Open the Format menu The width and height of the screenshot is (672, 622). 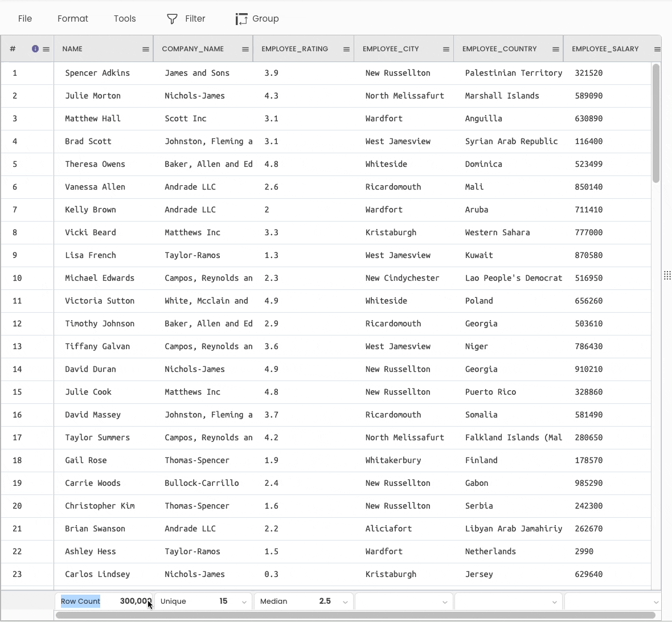click(x=73, y=19)
